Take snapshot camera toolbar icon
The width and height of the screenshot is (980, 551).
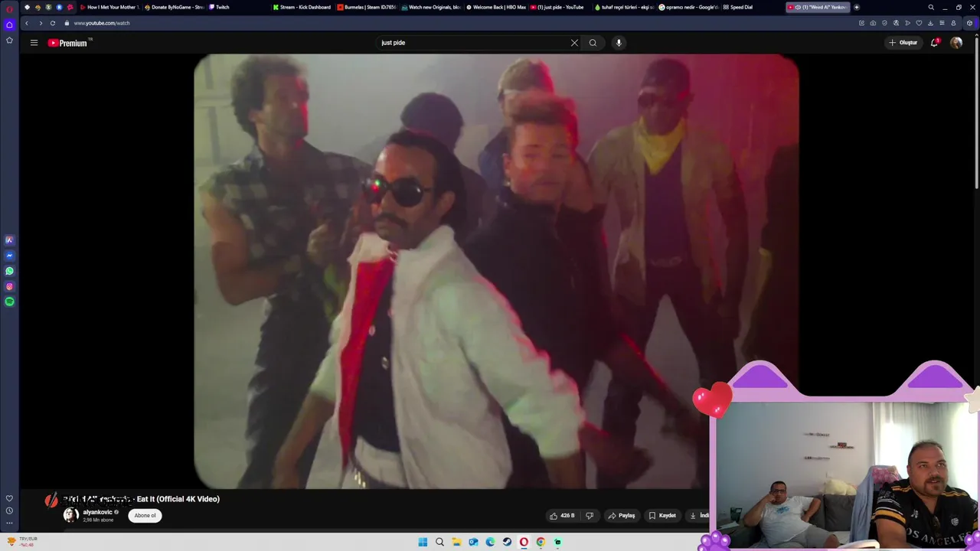click(873, 23)
